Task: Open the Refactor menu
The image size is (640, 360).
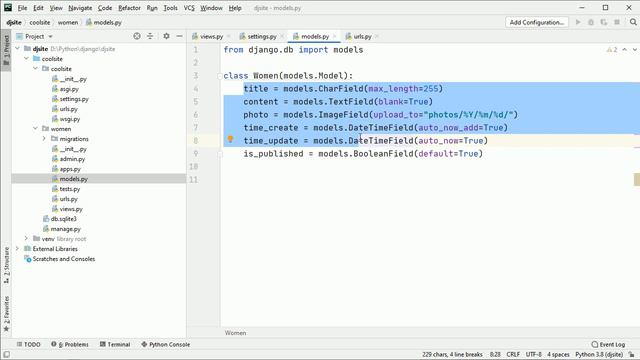Action: point(129,8)
